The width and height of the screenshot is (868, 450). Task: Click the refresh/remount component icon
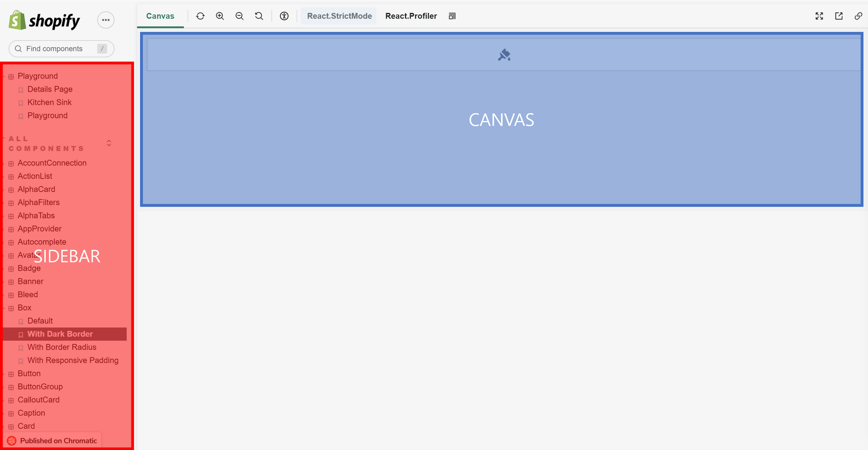pos(200,16)
